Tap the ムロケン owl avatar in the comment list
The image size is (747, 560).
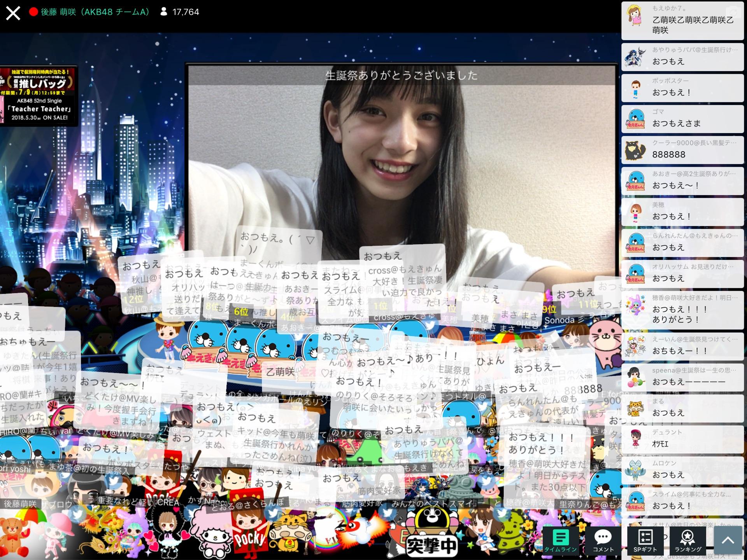pos(635,471)
